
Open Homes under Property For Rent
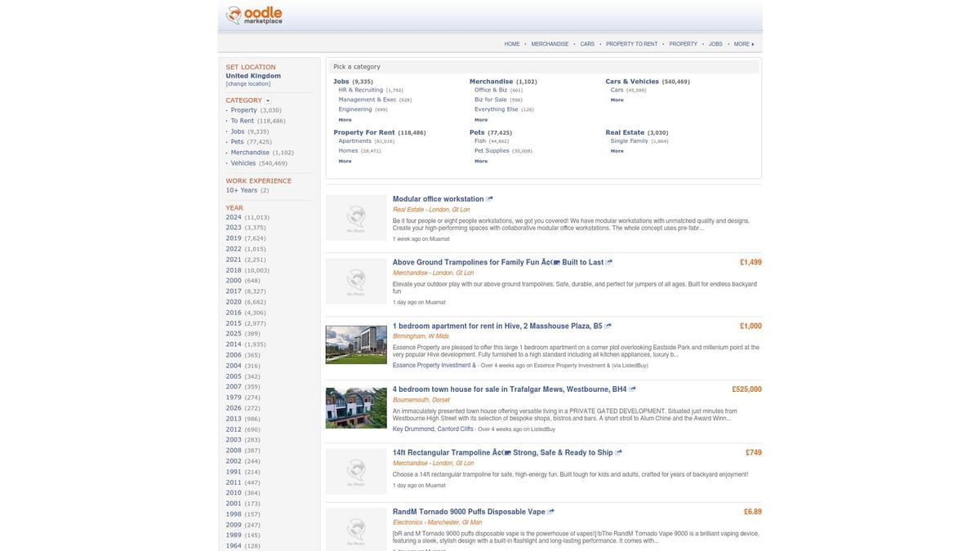tap(349, 150)
